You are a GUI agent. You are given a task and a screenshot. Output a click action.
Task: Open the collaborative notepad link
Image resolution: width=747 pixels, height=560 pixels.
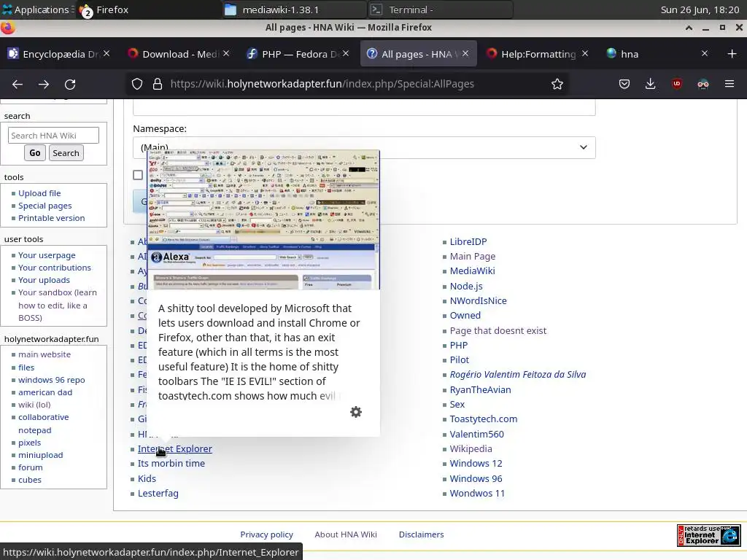(43, 424)
